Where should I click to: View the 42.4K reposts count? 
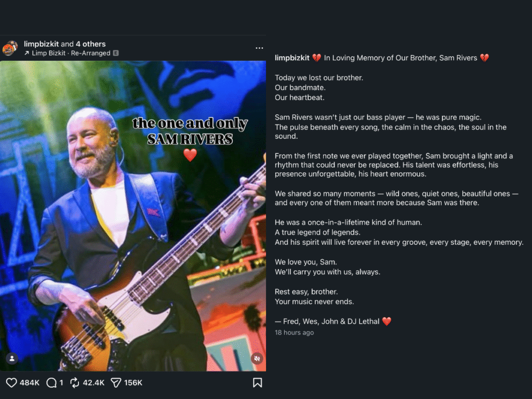[94, 383]
